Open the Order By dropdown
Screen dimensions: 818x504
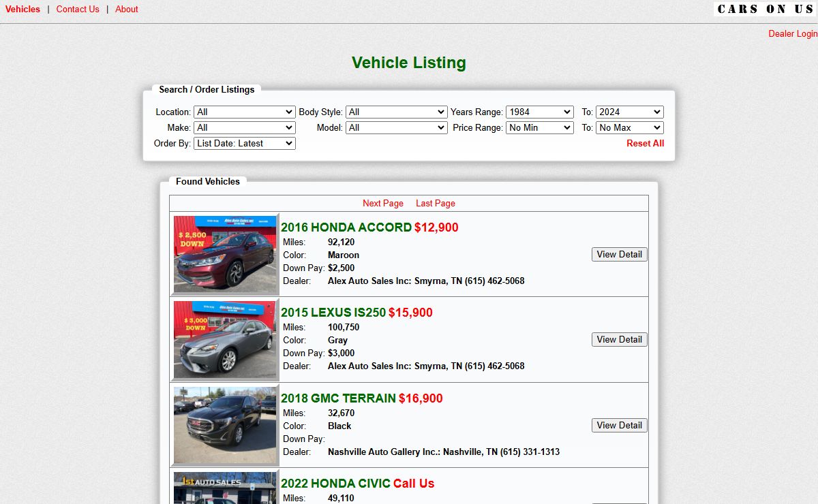click(245, 143)
